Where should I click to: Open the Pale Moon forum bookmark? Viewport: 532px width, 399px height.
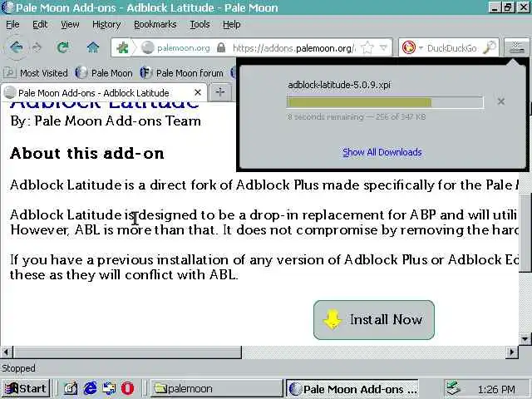pos(182,73)
